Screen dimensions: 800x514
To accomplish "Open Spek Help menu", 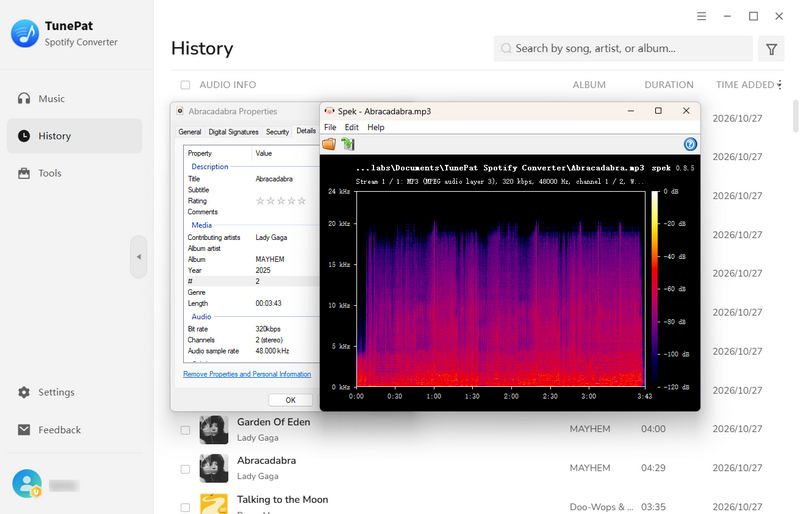I will (376, 127).
